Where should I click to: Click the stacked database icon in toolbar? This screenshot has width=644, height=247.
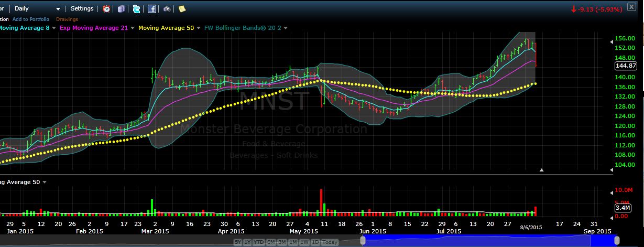click(122, 9)
